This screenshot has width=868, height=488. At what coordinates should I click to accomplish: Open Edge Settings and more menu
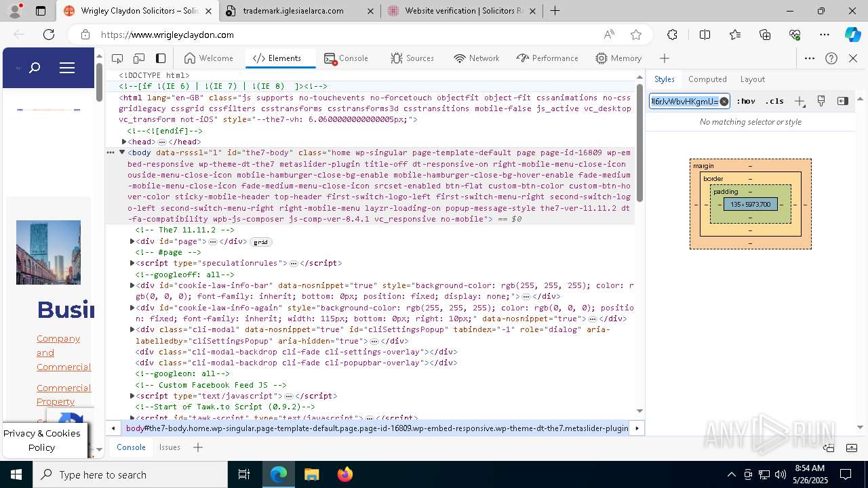[825, 35]
